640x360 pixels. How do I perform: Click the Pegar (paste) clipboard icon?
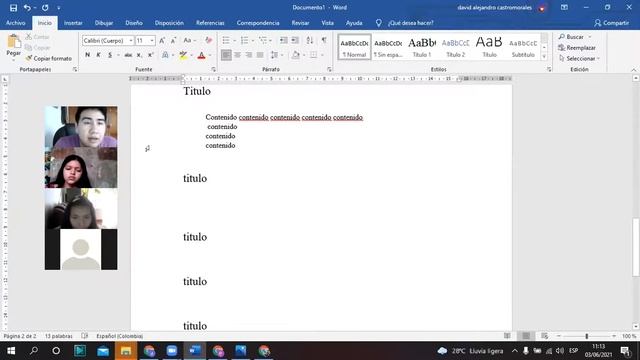(x=13, y=42)
